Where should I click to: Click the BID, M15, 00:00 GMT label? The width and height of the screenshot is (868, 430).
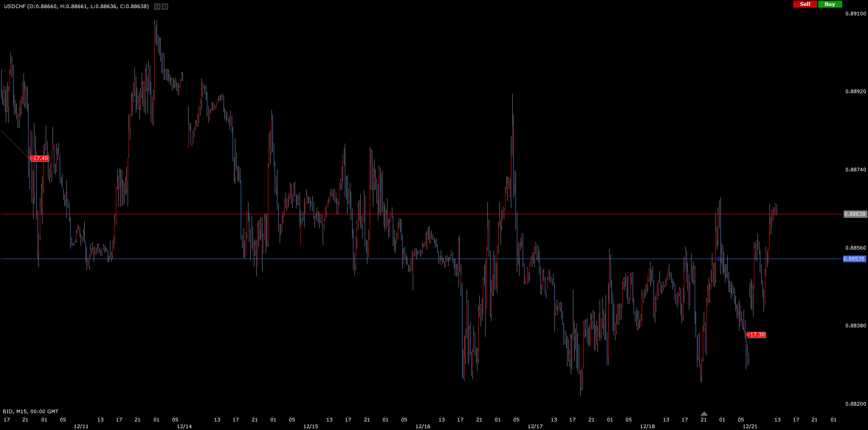tap(31, 411)
